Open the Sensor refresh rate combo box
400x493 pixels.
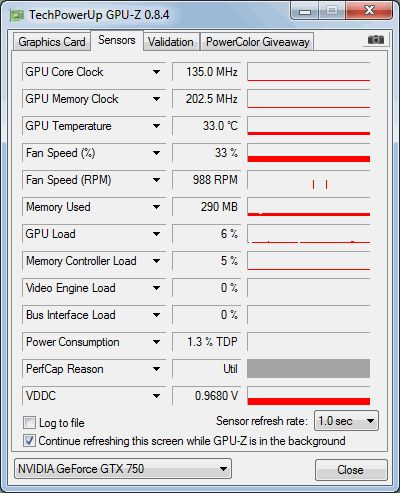[346, 421]
